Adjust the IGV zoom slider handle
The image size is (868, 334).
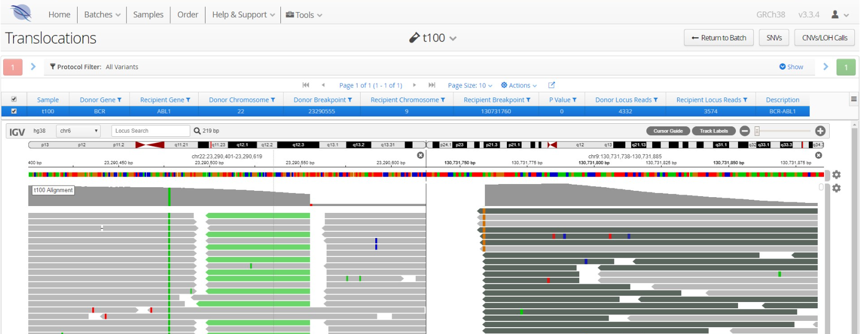757,131
